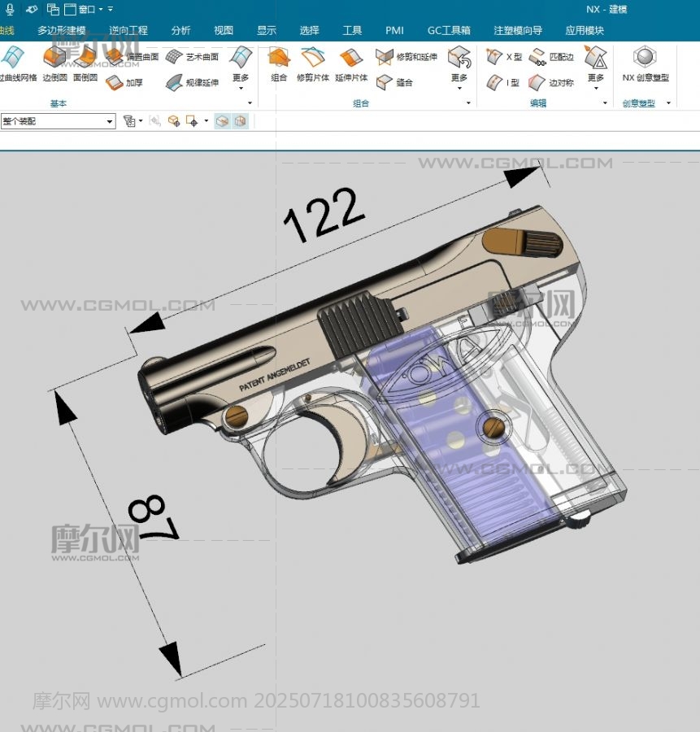Switch to the 多边形建模 tab
Image resolution: width=700 pixels, height=732 pixels.
coord(62,30)
